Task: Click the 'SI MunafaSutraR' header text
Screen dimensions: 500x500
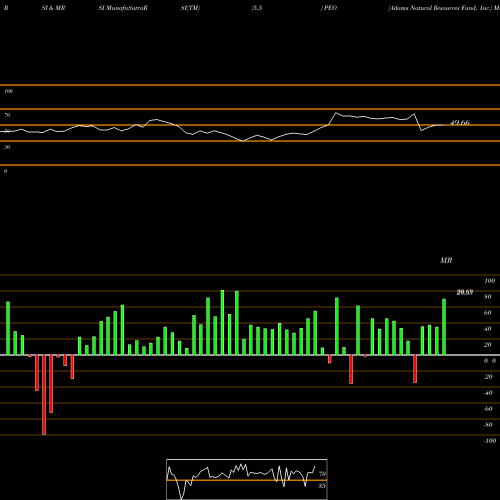Action: click(123, 8)
